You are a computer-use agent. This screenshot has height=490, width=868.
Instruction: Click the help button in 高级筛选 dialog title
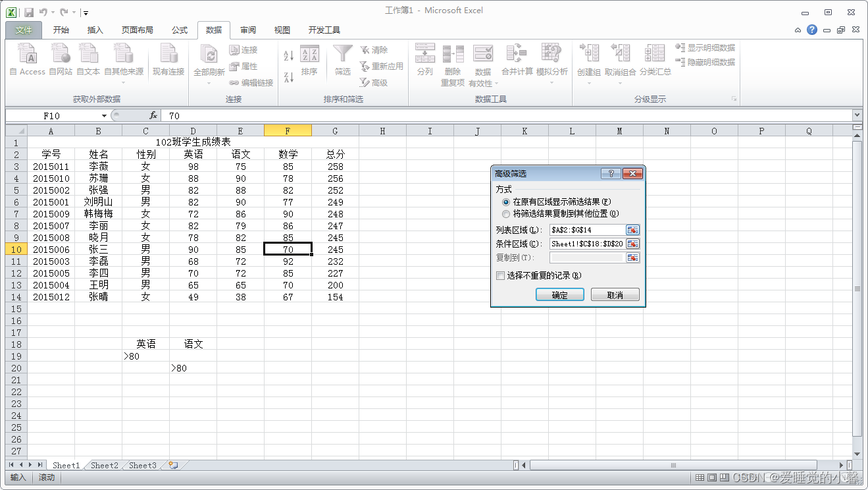tap(611, 173)
